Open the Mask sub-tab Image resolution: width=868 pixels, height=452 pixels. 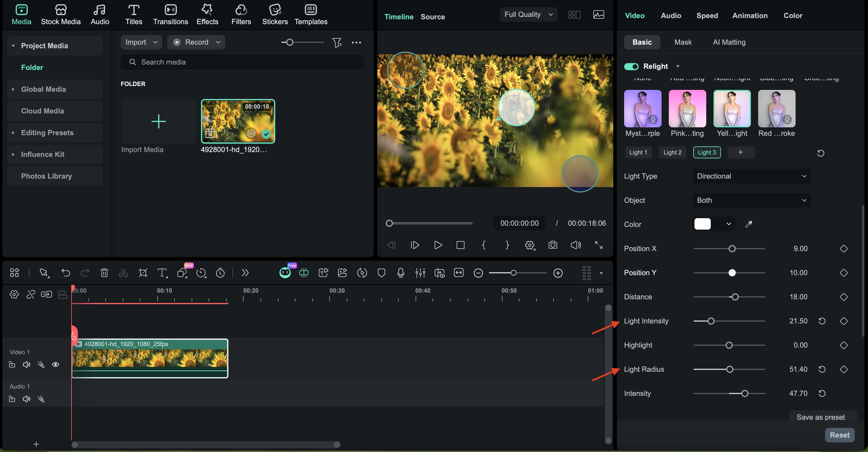tap(683, 42)
